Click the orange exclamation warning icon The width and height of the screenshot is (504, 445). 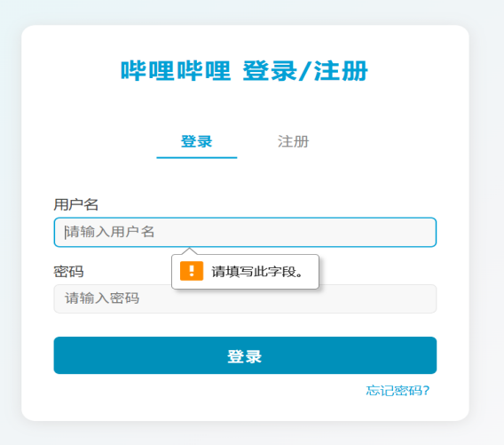[x=192, y=271]
